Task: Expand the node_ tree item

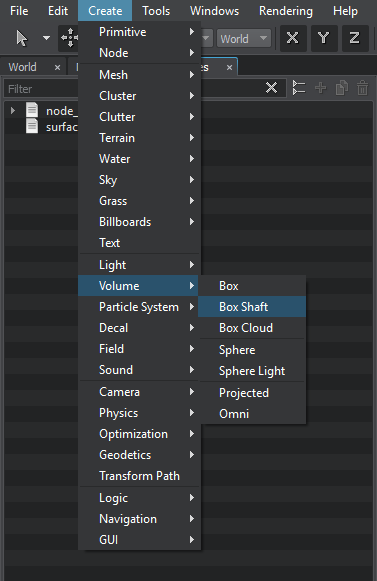Action: [x=13, y=110]
